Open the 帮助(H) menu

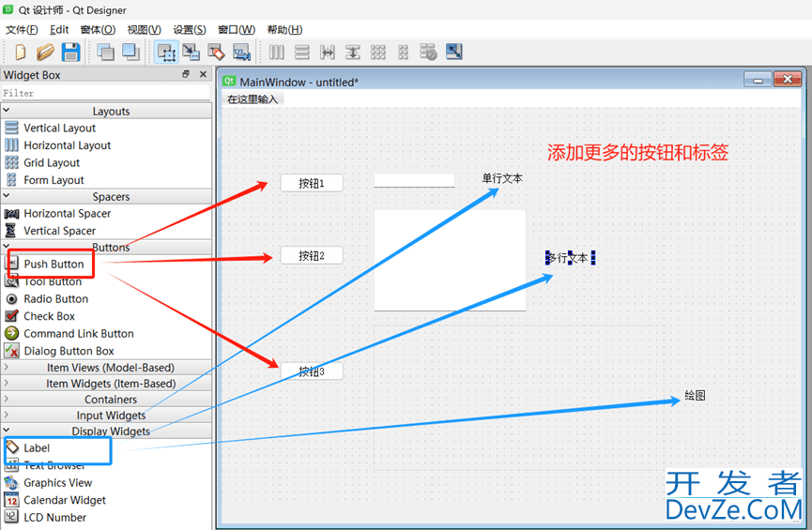click(x=284, y=29)
